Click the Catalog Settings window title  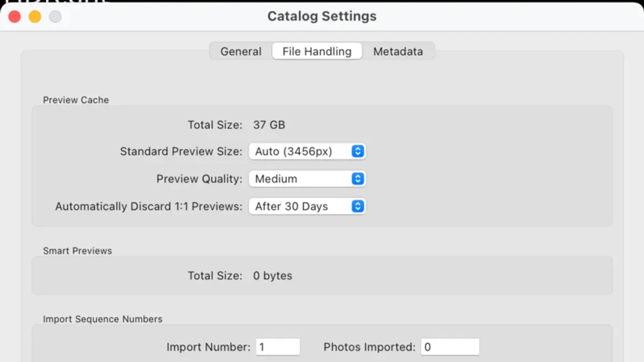(322, 16)
